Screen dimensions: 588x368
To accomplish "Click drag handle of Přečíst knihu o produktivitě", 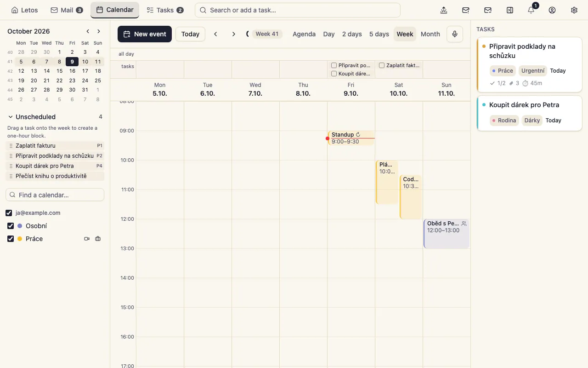I will point(11,176).
